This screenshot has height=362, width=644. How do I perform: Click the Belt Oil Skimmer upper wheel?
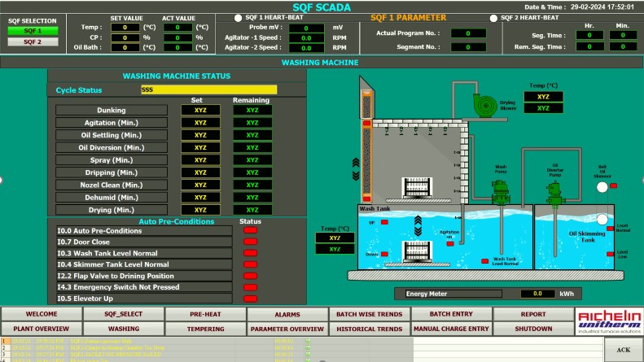click(x=602, y=187)
